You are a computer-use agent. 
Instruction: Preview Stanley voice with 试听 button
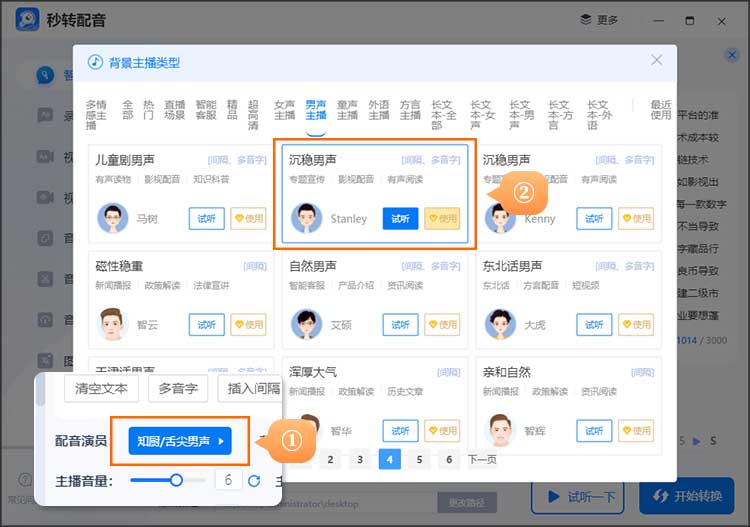[x=400, y=219]
